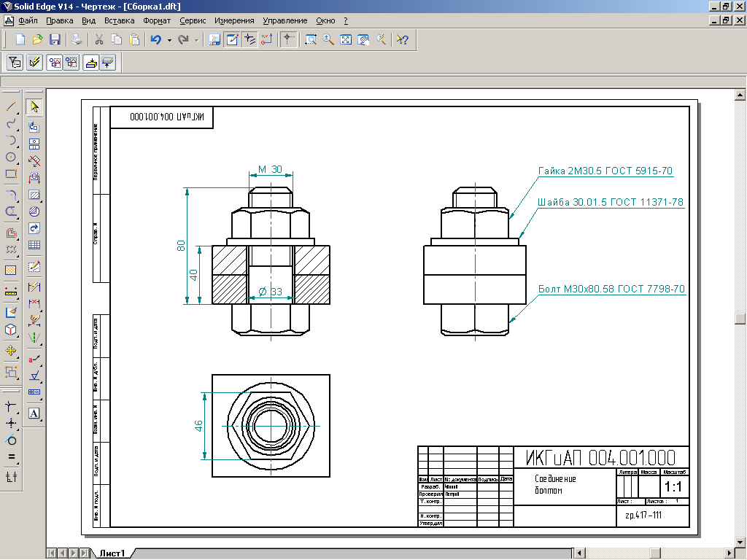The image size is (747, 560).
Task: Toggle the first dashed-box selection option button
Action: (x=55, y=63)
